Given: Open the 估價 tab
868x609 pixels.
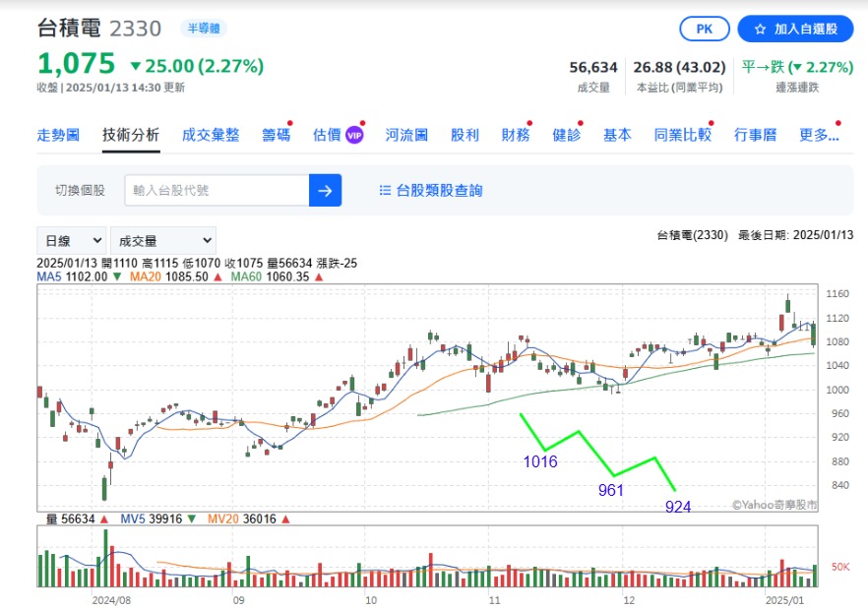Looking at the screenshot, I should pos(327,135).
